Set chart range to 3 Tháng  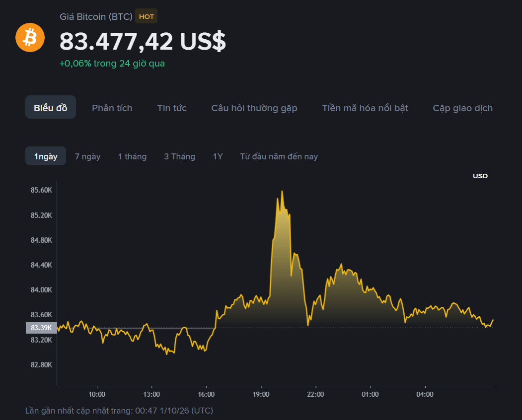pos(179,156)
